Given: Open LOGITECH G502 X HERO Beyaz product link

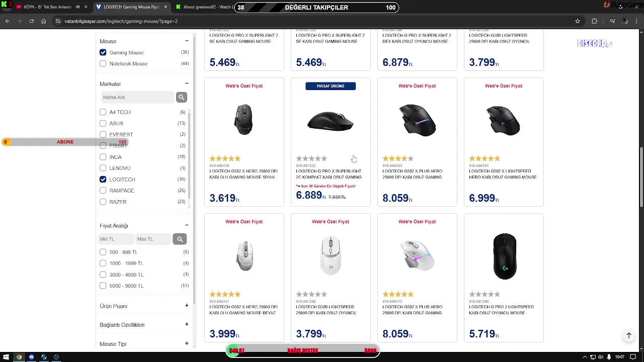Looking at the screenshot, I should pyautogui.click(x=244, y=310).
